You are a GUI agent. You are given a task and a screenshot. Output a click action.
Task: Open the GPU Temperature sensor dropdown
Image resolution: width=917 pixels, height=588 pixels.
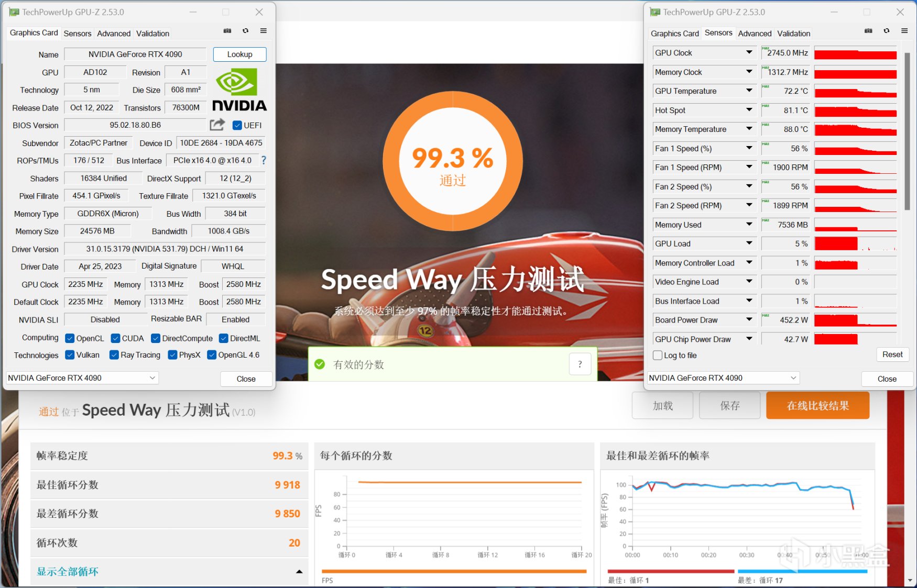pyautogui.click(x=749, y=91)
